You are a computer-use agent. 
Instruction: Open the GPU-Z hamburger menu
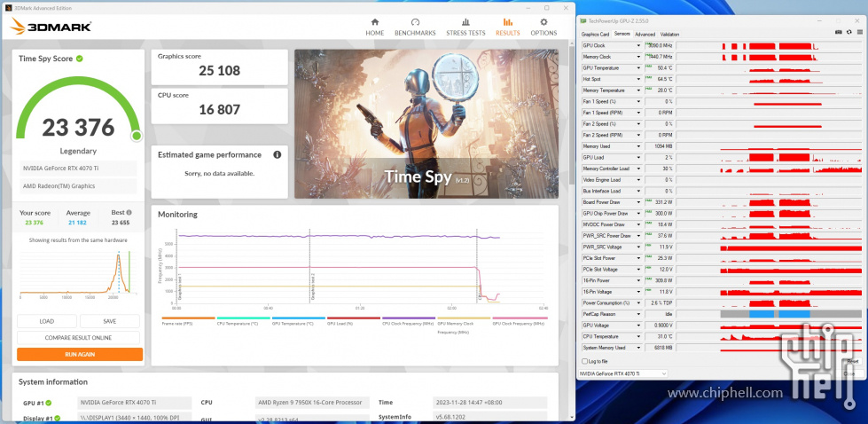tap(860, 32)
